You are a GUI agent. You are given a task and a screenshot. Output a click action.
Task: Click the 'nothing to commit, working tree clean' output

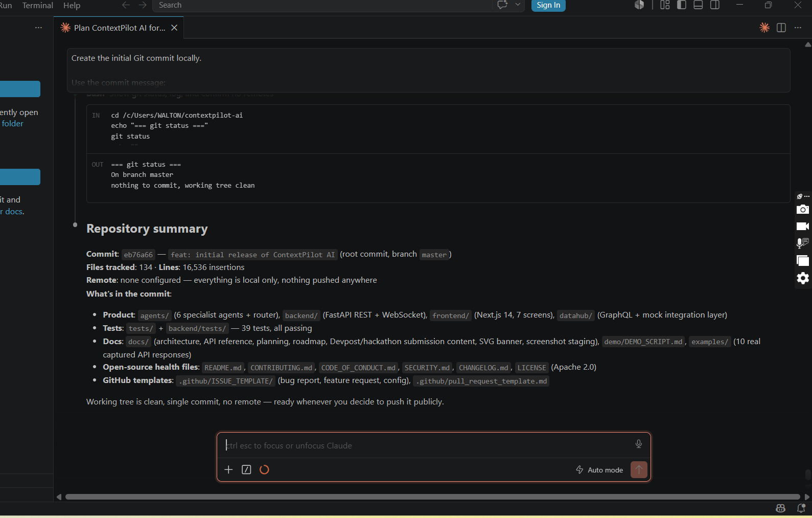click(x=183, y=186)
